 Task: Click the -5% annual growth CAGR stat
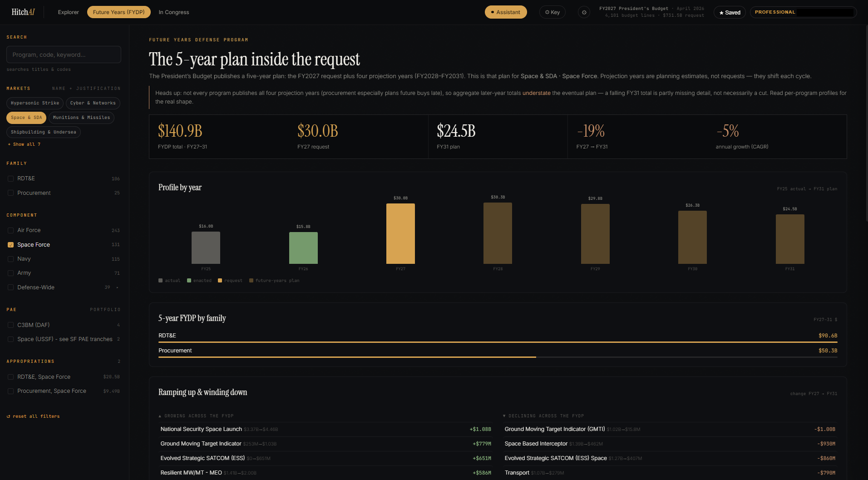[x=777, y=137]
